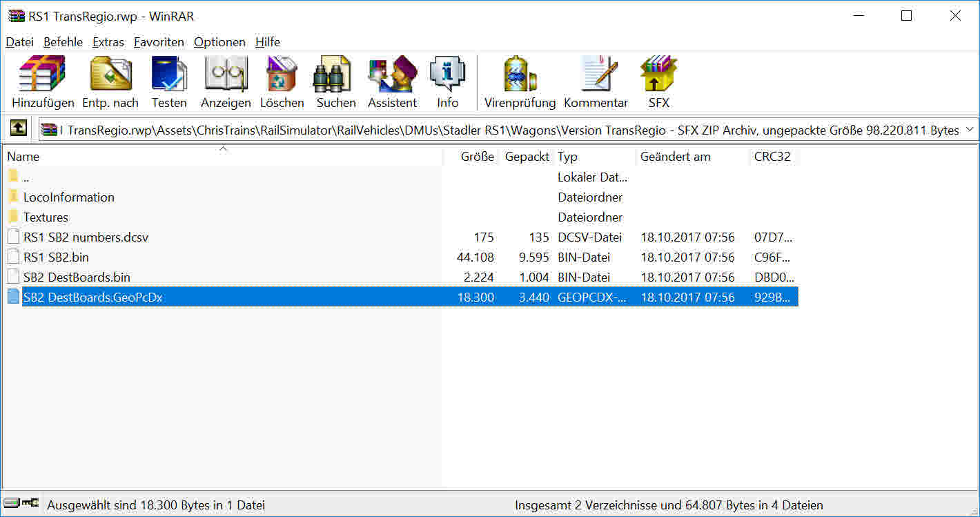This screenshot has height=517, width=980.
Task: Expand the archive path dropdown
Action: [969, 130]
